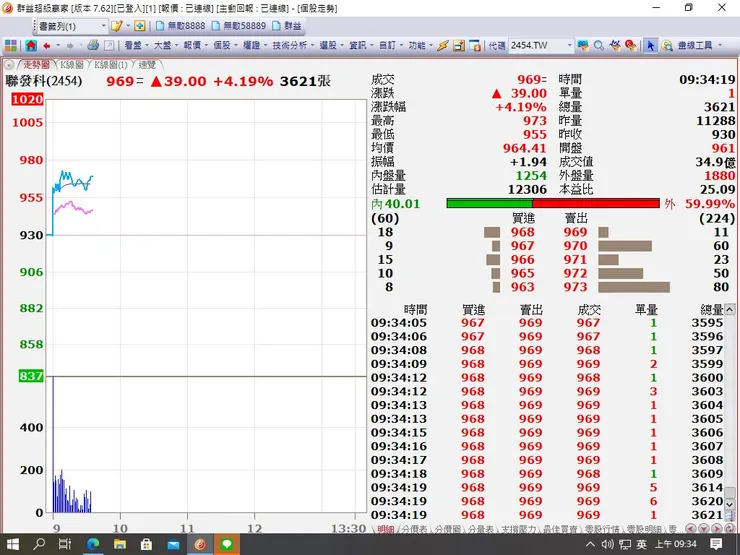The width and height of the screenshot is (740, 555).
Task: Expand the back arrow history dropdown
Action: tap(58, 46)
